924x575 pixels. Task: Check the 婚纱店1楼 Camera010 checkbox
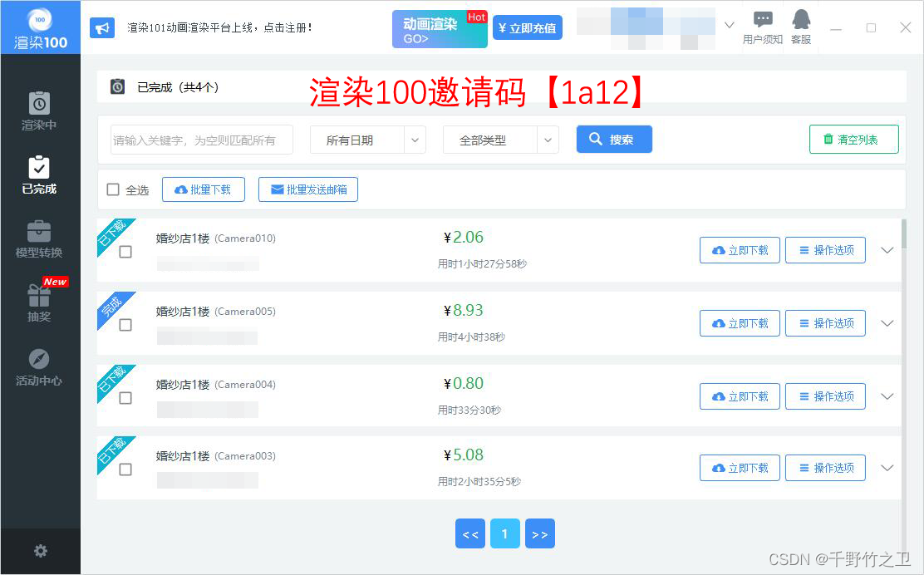(126, 252)
